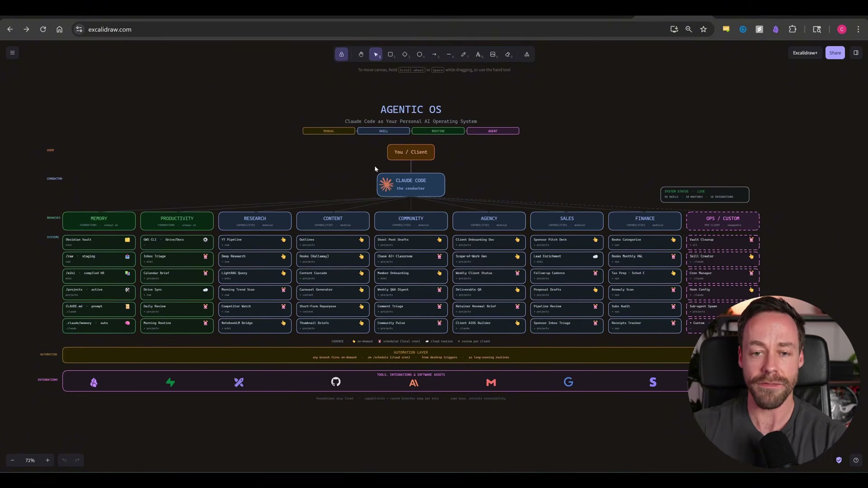
Task: Open the Chrome three-dot menu
Action: (x=858, y=29)
